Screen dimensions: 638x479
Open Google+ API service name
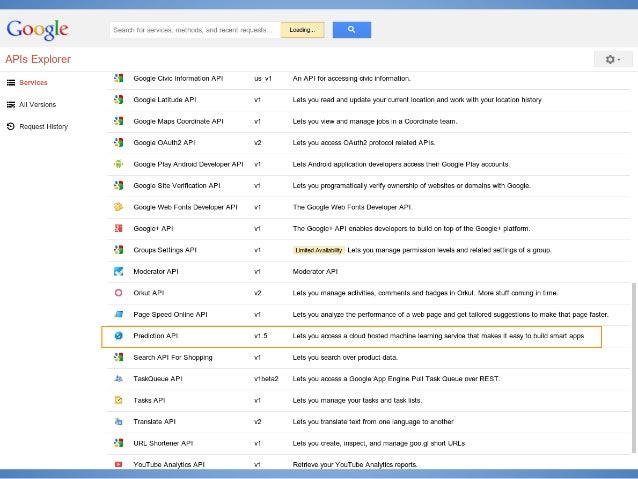[x=153, y=229]
